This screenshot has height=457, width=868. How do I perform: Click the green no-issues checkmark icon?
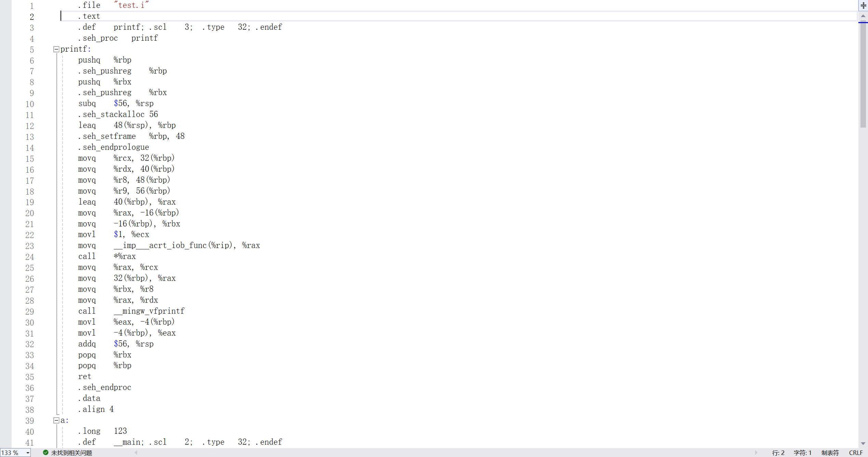45,453
